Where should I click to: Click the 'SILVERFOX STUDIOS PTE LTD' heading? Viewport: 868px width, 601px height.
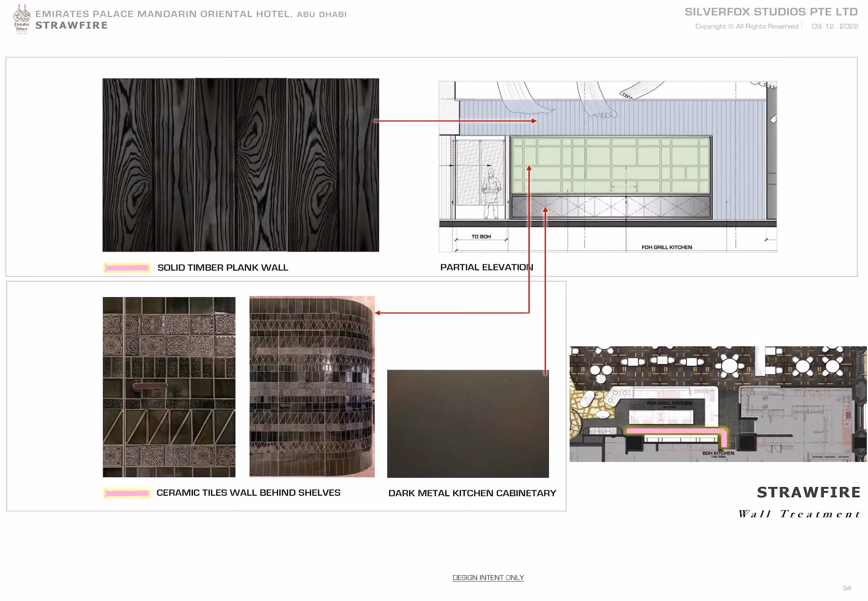[x=771, y=12]
